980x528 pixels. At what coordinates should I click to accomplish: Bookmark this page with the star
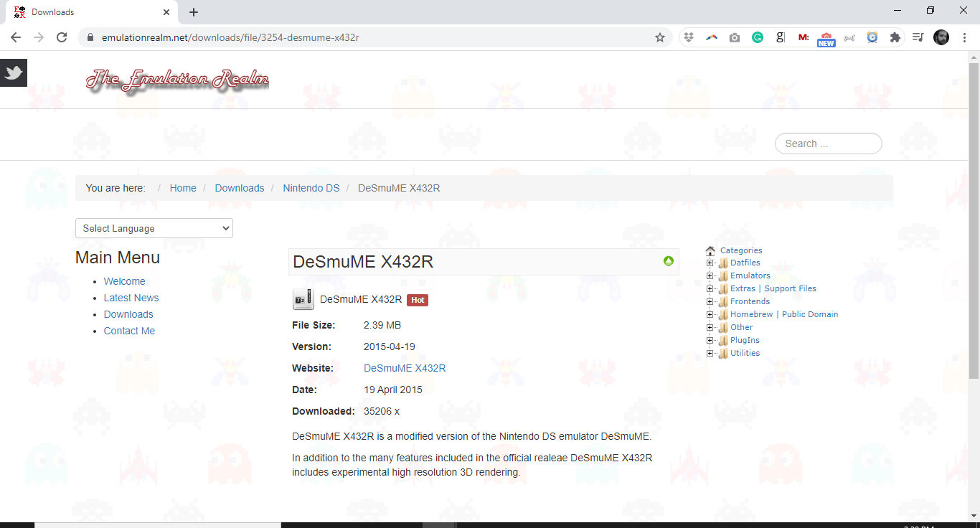[660, 37]
